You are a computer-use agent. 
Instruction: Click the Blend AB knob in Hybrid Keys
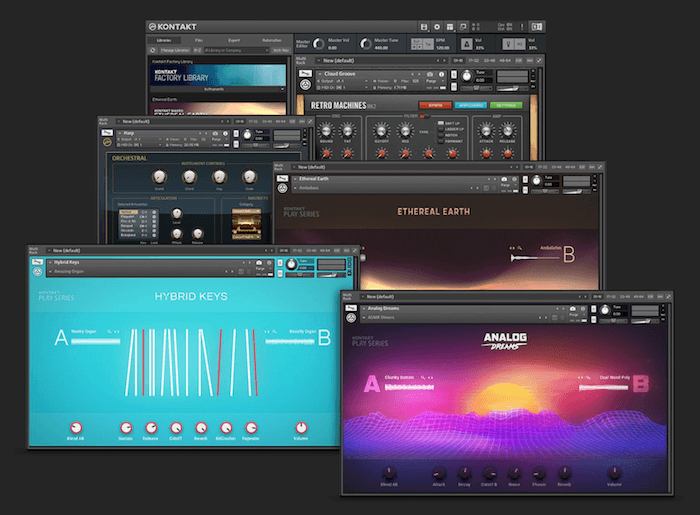(x=76, y=428)
